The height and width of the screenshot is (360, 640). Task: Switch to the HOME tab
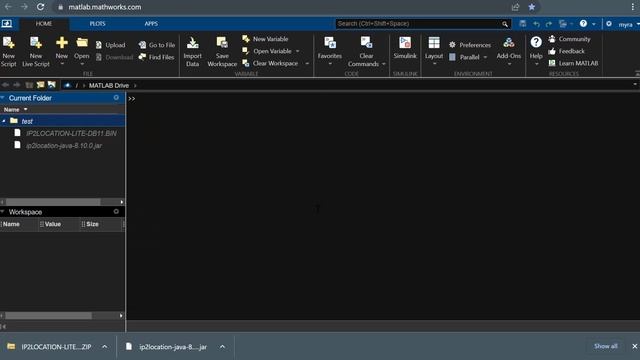(x=44, y=24)
